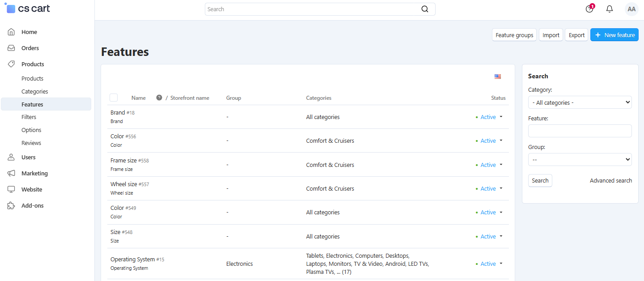Screen dimensions: 644x281
Task: Click the Add-ons puzzle icon in sidebar
Action: point(12,205)
